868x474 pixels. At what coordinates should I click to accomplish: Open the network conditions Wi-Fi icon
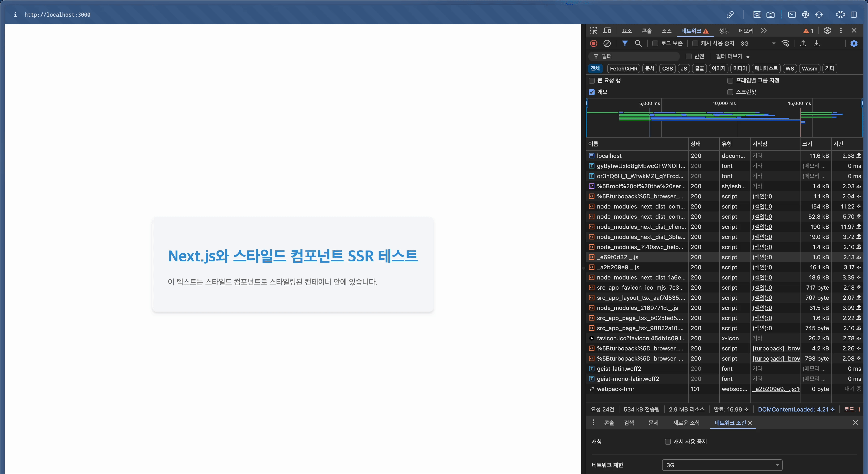[786, 43]
